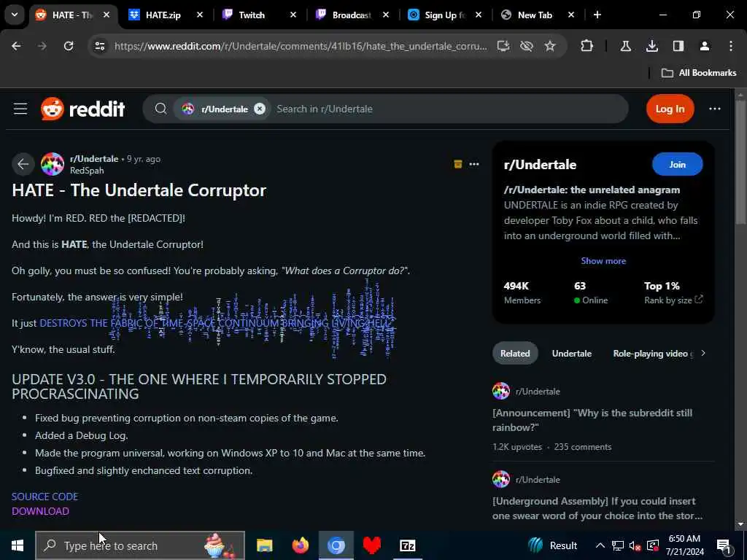
Task: Open the Extensions puzzle icon
Action: pyautogui.click(x=587, y=46)
